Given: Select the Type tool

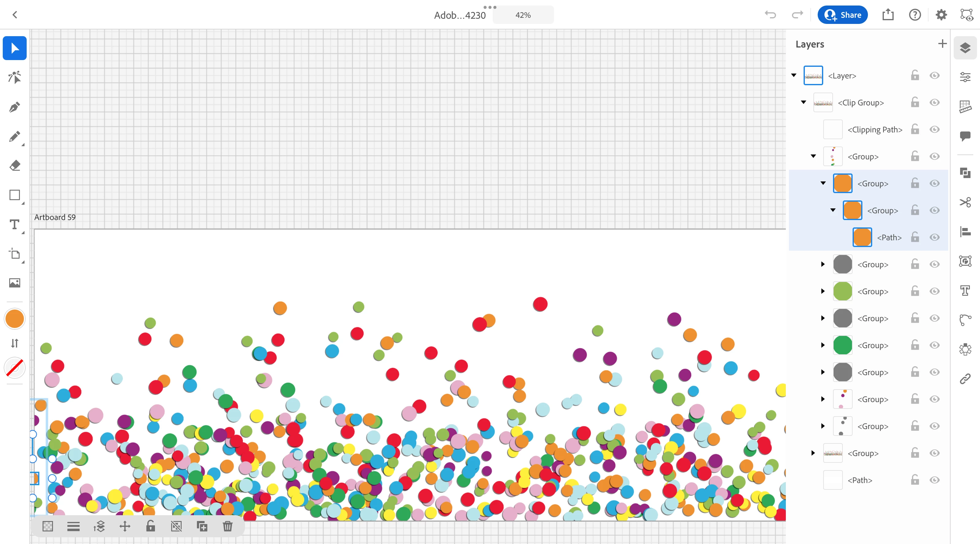Looking at the screenshot, I should tap(14, 225).
